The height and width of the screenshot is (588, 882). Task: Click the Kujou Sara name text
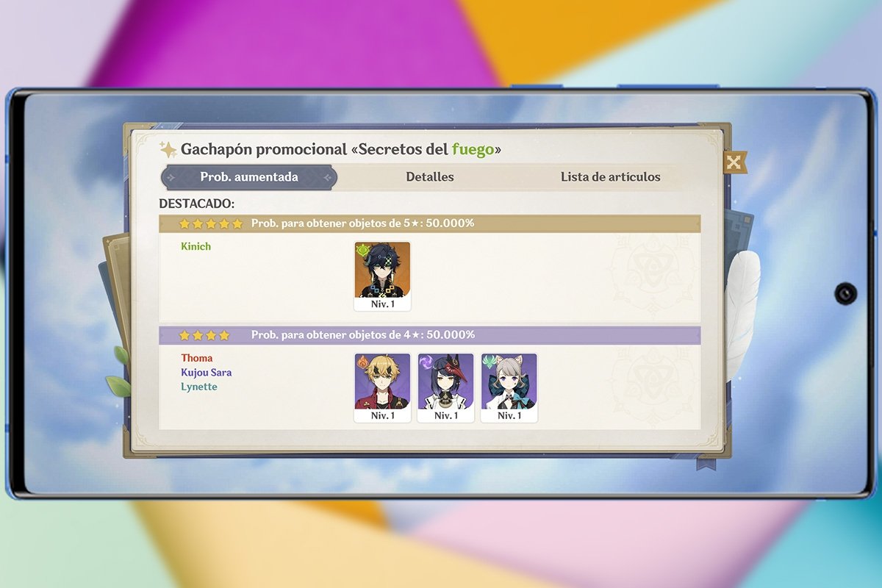pyautogui.click(x=206, y=373)
